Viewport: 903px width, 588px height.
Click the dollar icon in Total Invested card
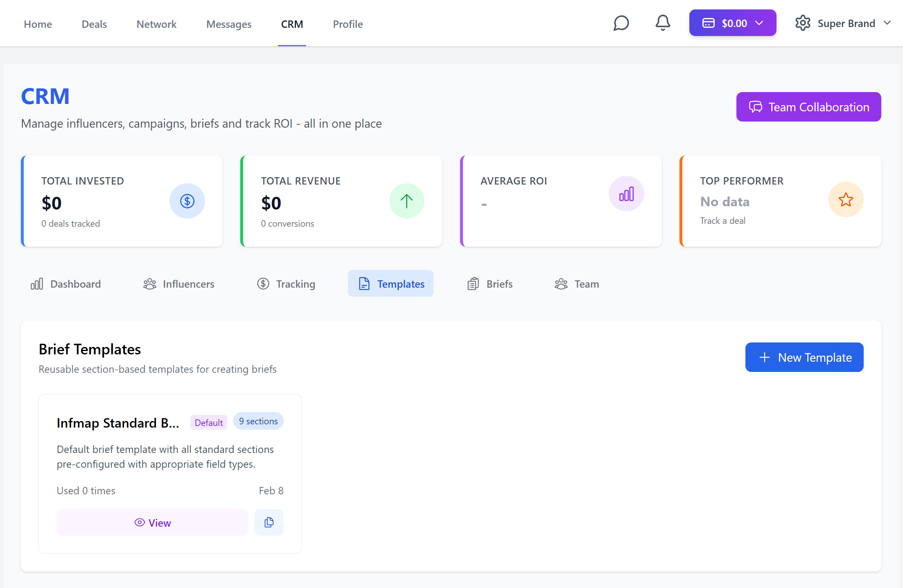(187, 201)
